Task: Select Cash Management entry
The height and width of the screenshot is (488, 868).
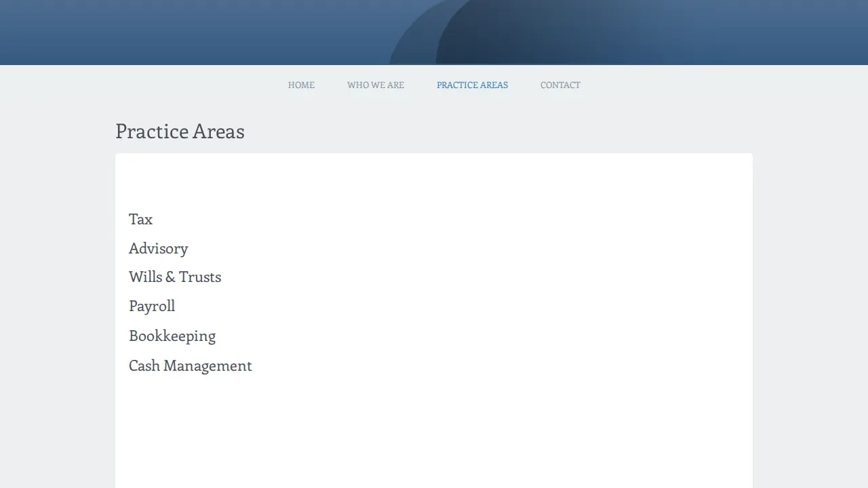Action: click(191, 366)
